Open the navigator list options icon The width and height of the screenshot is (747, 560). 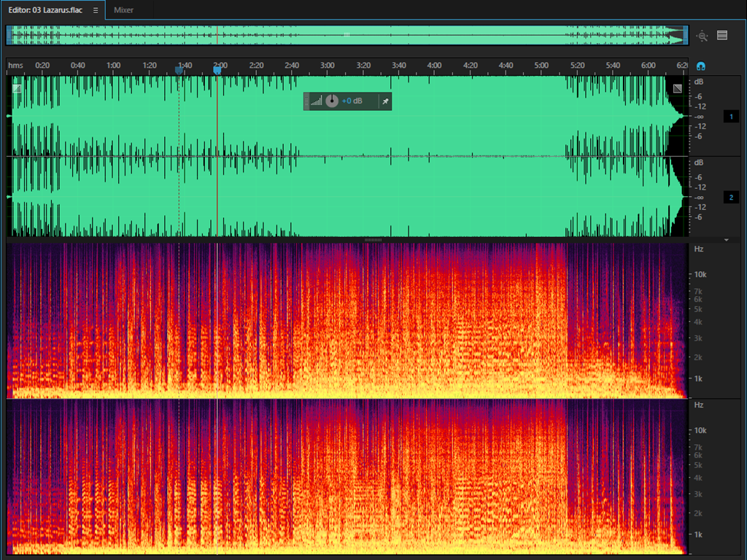tap(722, 35)
